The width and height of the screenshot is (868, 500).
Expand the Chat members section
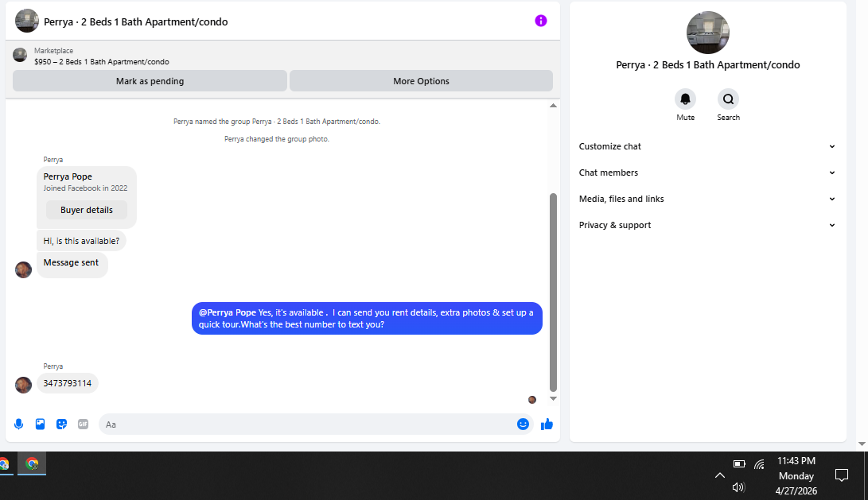pyautogui.click(x=707, y=172)
